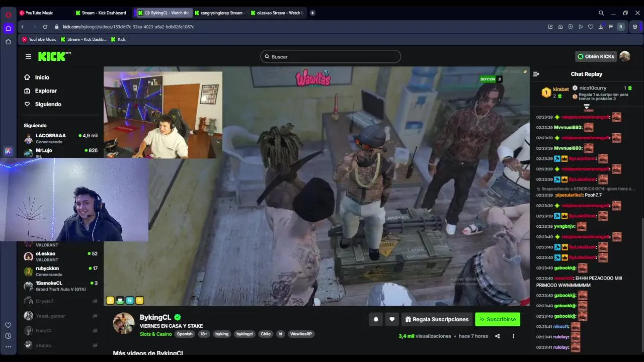Click the address bar URL
644x362 pixels.
(128, 27)
